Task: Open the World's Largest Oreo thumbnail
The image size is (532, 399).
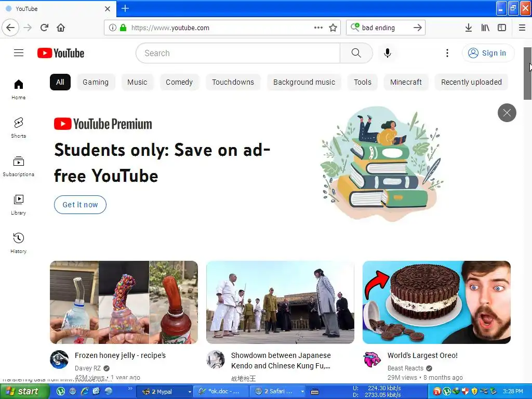Action: (436, 302)
